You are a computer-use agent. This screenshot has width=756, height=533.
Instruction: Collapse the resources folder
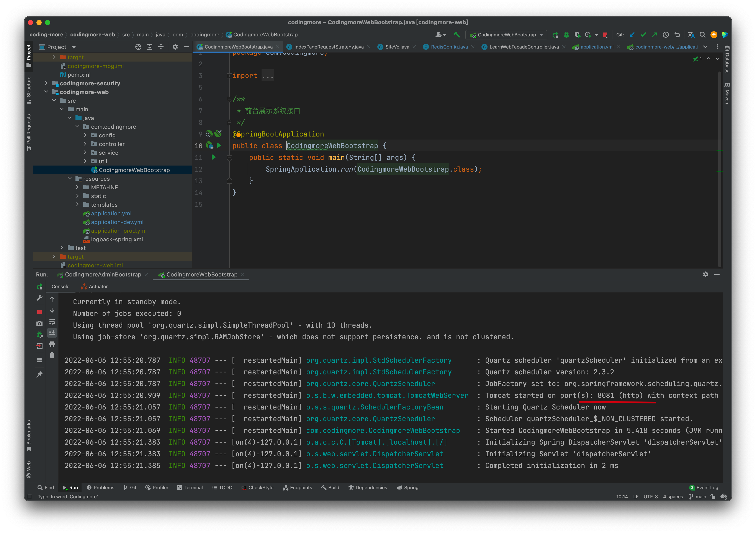69,179
